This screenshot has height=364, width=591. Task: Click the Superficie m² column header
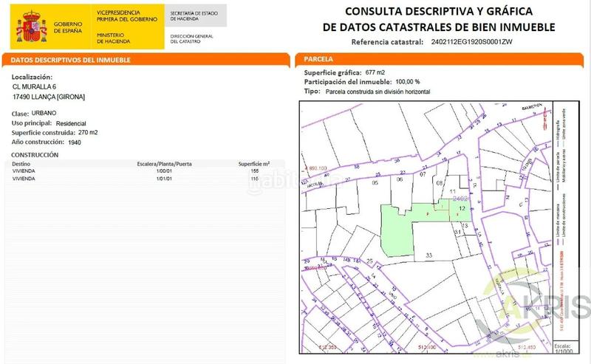(x=253, y=162)
